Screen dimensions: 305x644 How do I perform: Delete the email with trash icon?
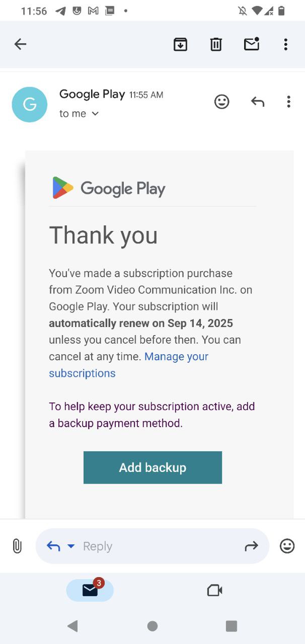click(x=216, y=44)
